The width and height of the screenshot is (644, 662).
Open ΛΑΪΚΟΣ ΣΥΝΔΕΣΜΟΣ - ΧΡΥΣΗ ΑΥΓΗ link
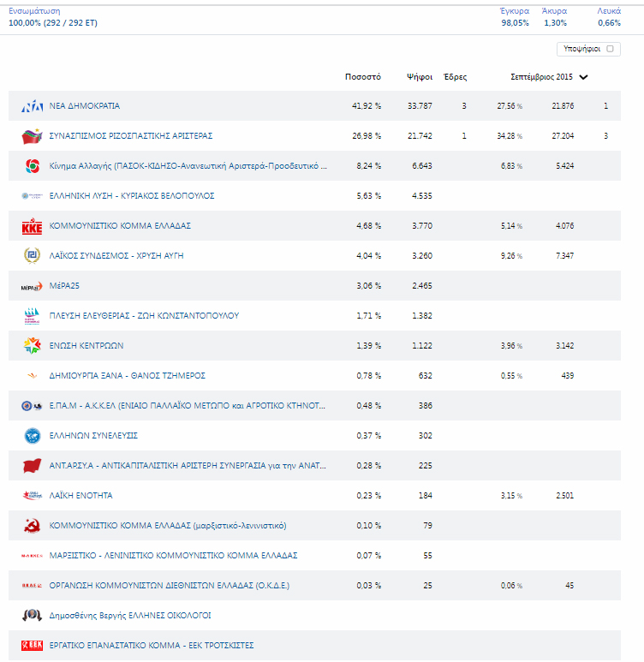116,256
